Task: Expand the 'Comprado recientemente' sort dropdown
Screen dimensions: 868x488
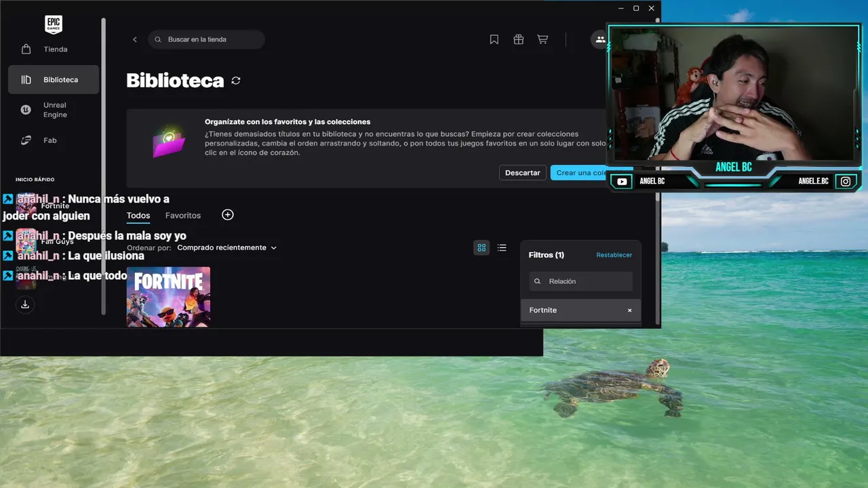Action: pos(227,248)
